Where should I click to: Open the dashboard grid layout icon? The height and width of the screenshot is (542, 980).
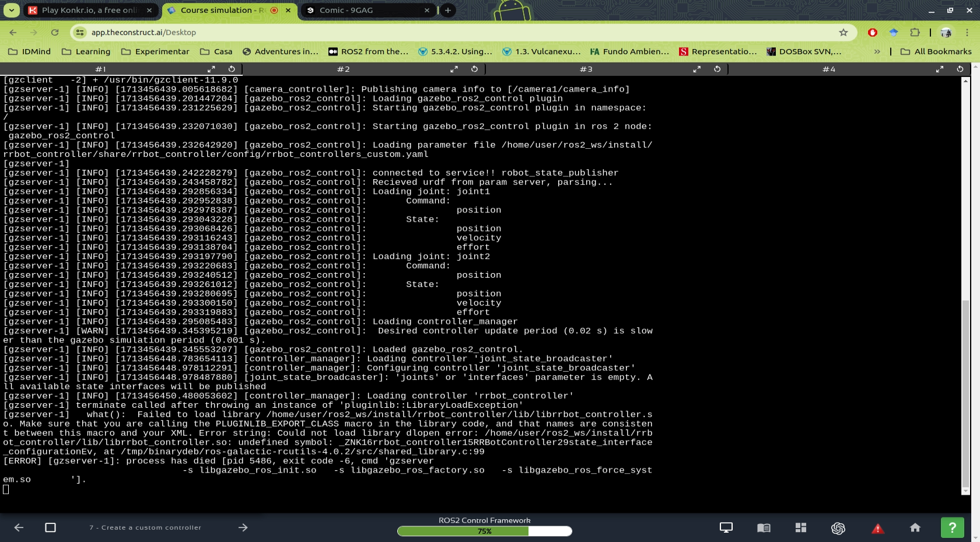(x=801, y=527)
